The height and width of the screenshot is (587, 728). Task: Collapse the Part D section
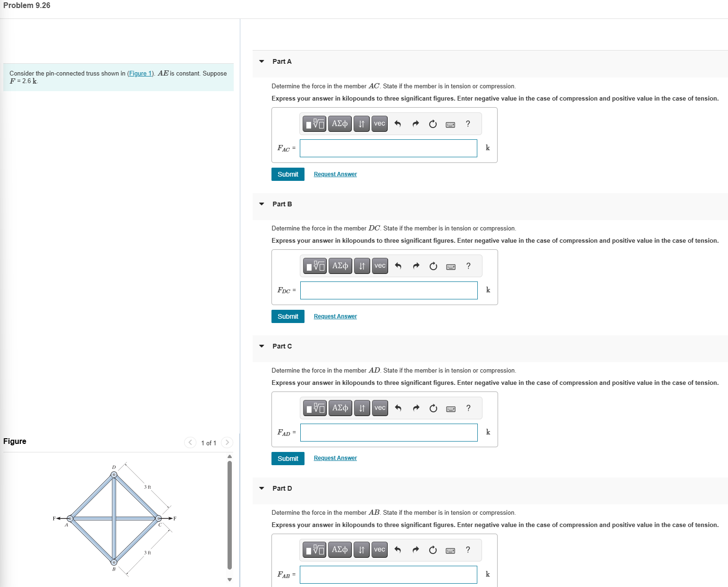262,488
